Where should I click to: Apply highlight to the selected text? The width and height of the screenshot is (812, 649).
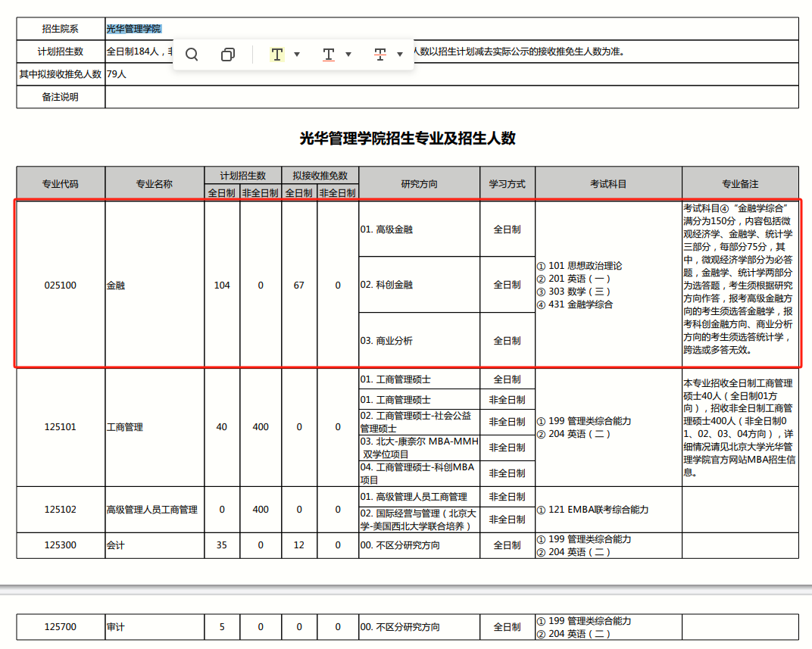(x=277, y=55)
